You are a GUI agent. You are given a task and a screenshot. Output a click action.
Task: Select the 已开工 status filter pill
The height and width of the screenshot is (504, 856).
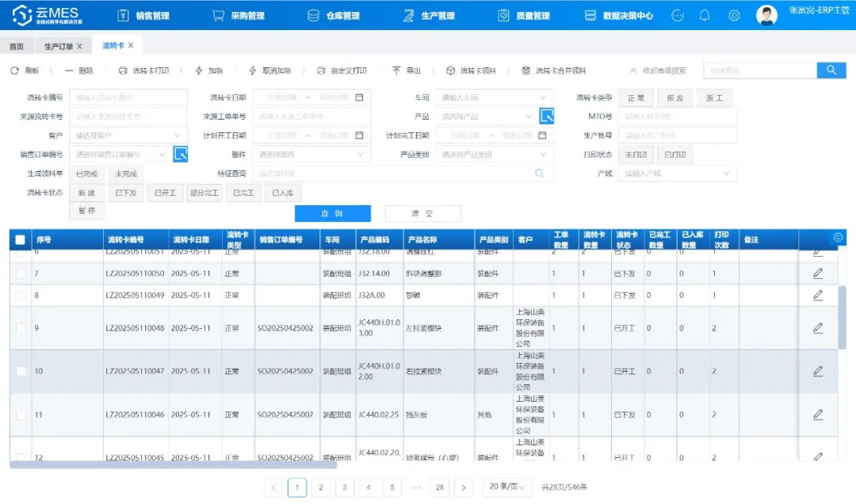(164, 192)
